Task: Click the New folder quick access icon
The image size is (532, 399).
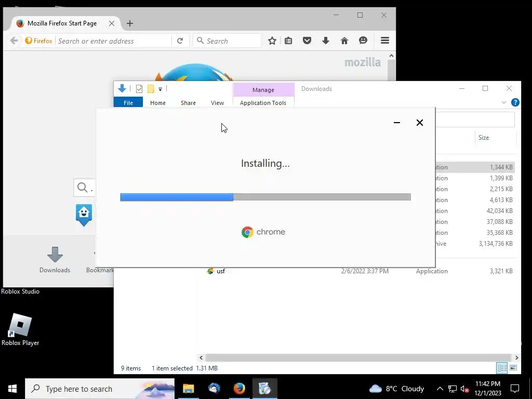Action: pyautogui.click(x=151, y=89)
